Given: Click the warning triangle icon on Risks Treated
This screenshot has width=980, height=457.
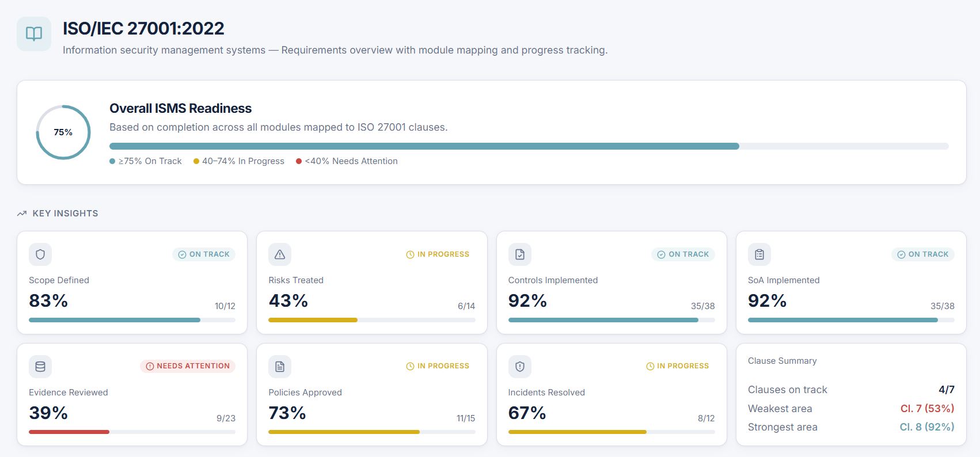Looking at the screenshot, I should pos(280,254).
